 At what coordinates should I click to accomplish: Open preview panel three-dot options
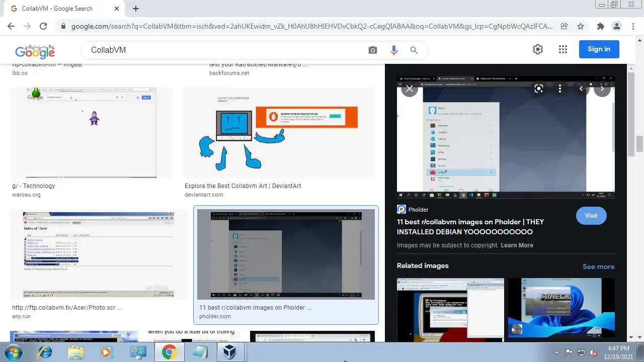point(560,89)
